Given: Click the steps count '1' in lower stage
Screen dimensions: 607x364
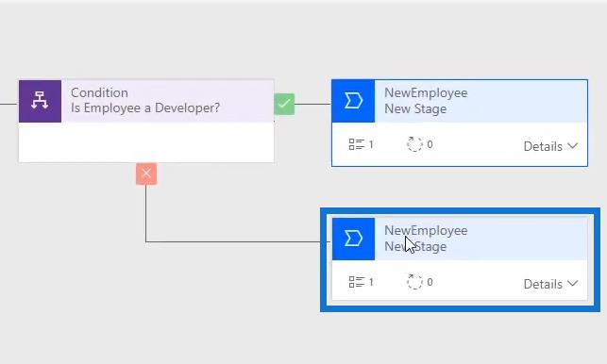Looking at the screenshot, I should pos(371,282).
